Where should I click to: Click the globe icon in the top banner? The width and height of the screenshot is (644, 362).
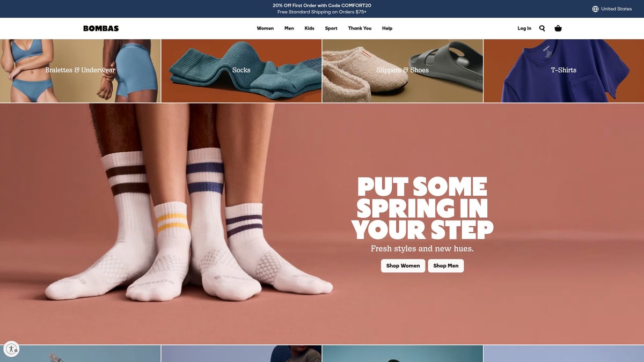coord(595,9)
